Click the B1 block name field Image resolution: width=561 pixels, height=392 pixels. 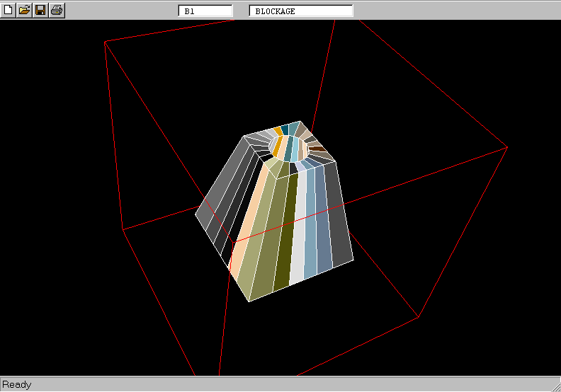[x=205, y=11]
